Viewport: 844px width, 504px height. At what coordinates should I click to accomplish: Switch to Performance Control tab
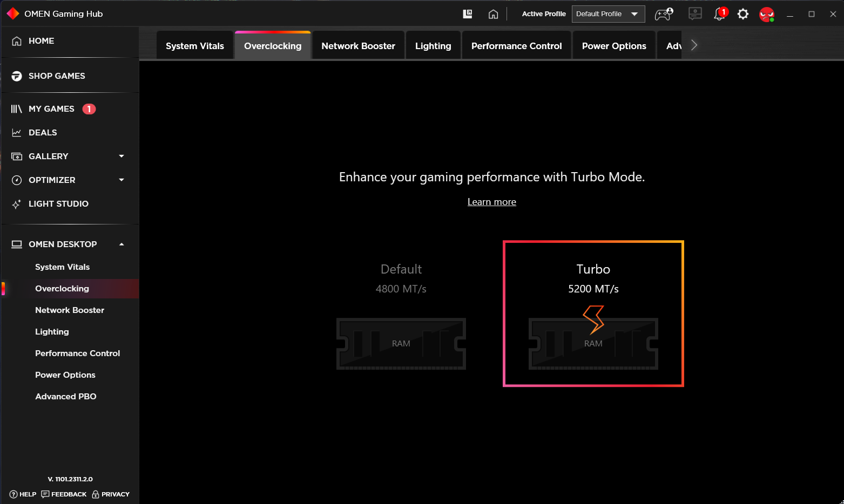pyautogui.click(x=517, y=46)
